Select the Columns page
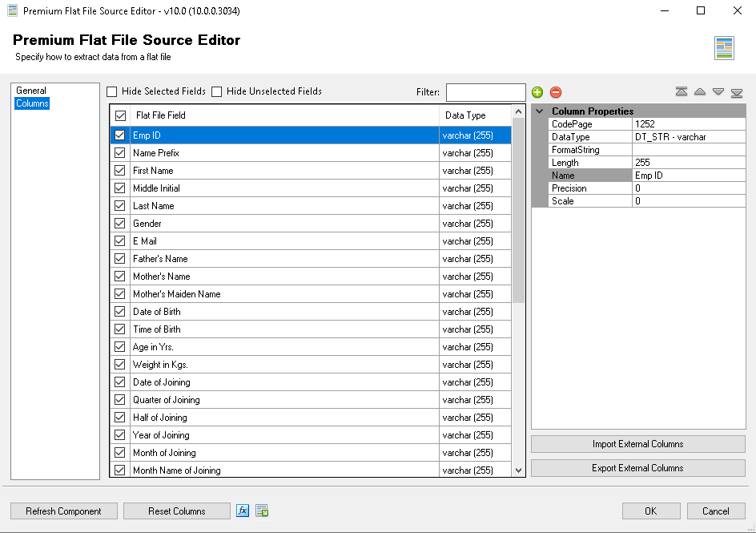 tap(32, 103)
